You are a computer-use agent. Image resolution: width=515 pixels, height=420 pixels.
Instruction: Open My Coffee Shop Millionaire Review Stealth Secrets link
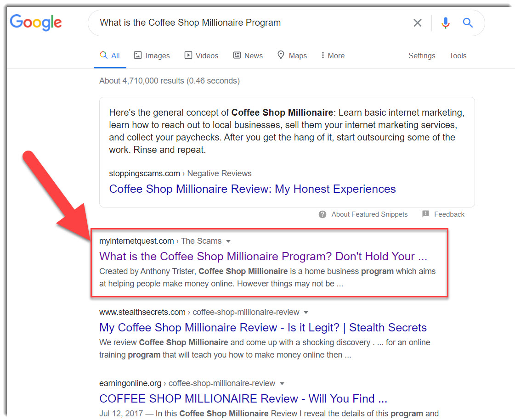[263, 327]
